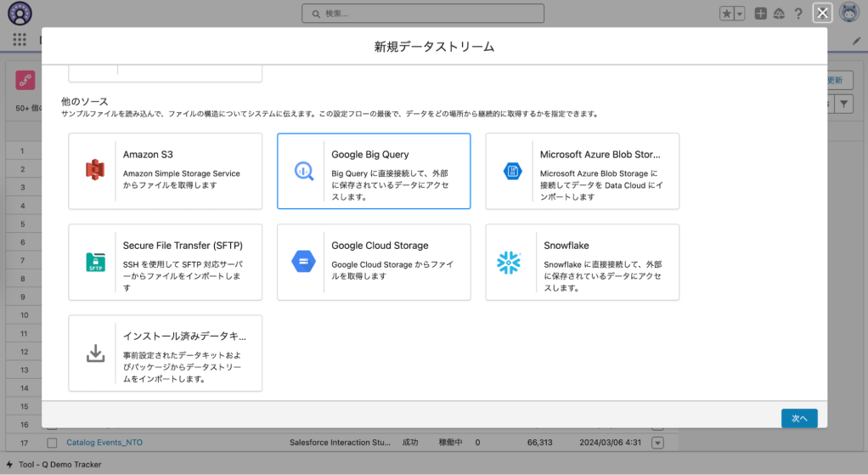
Task: Click the lightning icon in utility bar
Action: [9, 465]
